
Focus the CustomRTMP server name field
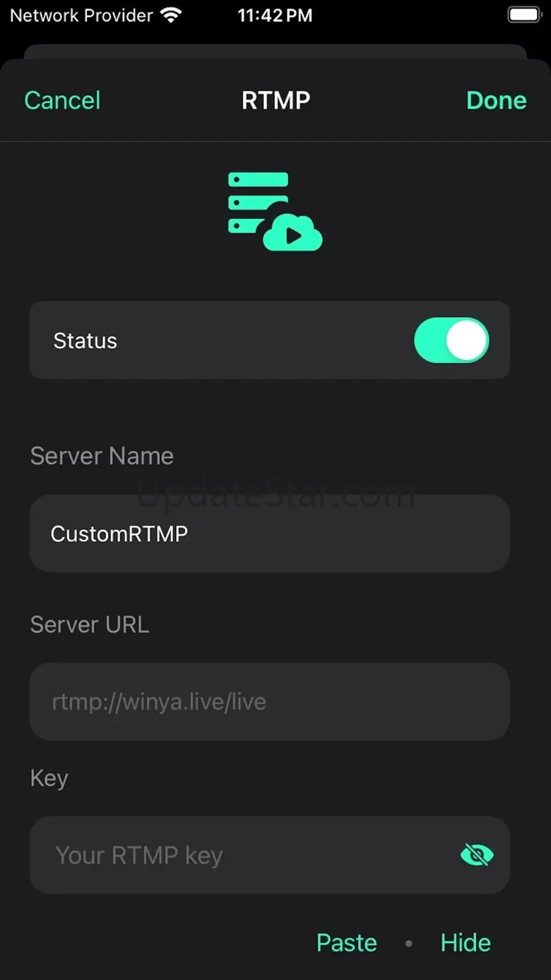(x=269, y=533)
